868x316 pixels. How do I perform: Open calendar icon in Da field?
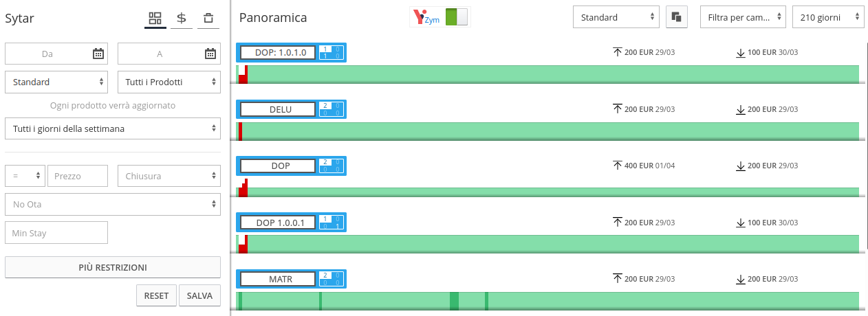point(98,54)
